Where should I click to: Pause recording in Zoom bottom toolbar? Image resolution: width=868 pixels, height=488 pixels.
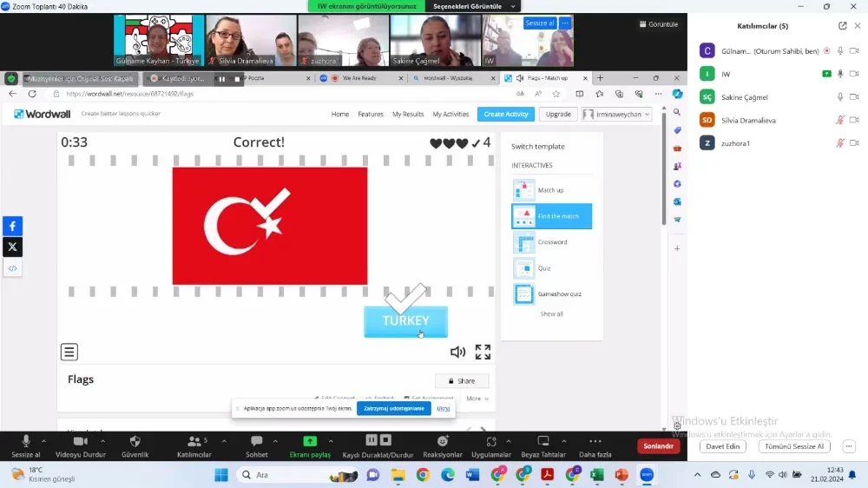tap(372, 440)
